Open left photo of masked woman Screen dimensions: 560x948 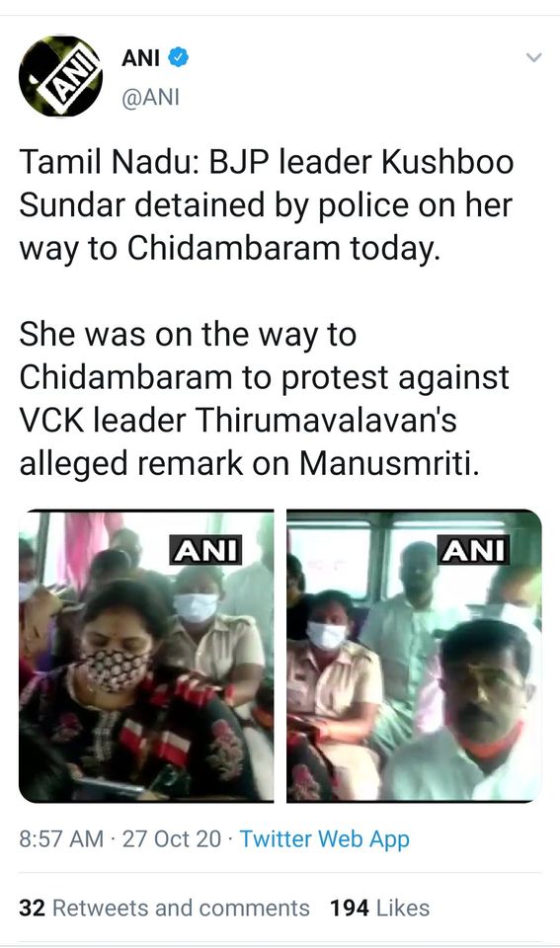(146, 656)
